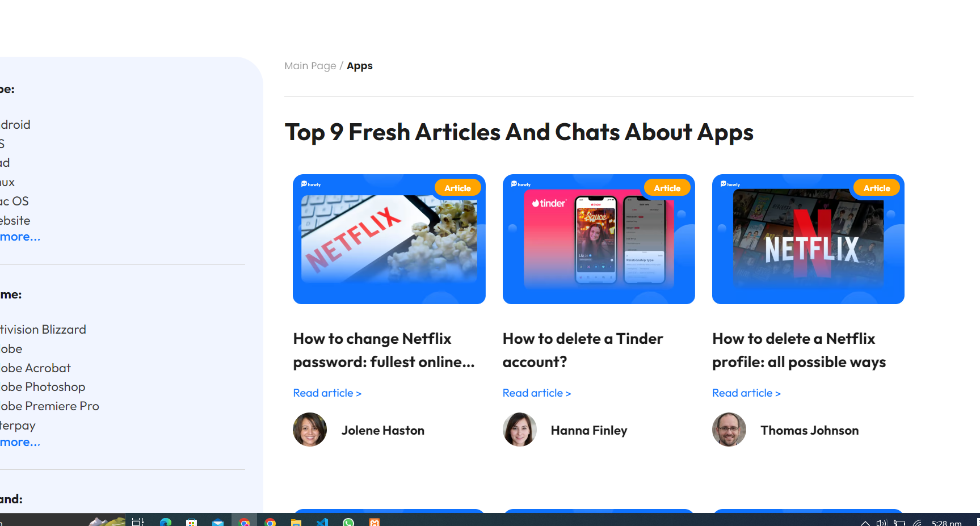Screen dimensions: 980x526
Task: Open WhatsApp from the taskbar
Action: point(348,522)
